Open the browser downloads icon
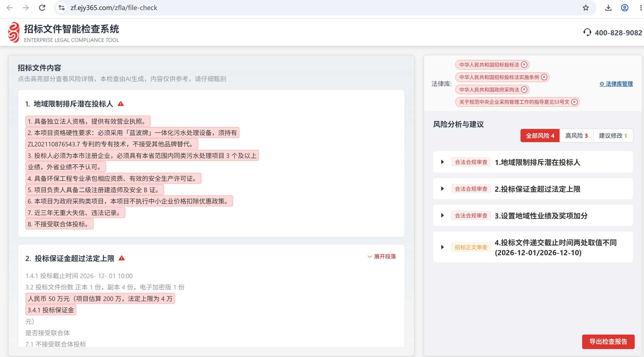The height and width of the screenshot is (357, 644). (608, 8)
